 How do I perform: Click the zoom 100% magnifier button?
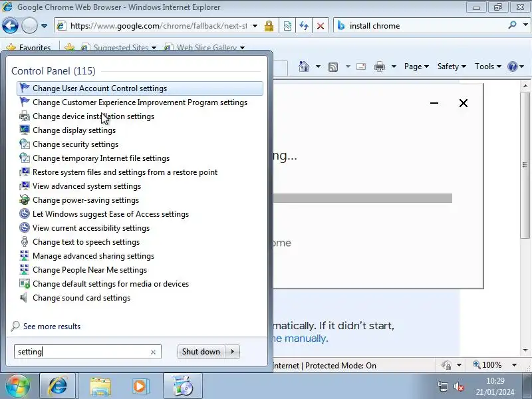(487, 365)
